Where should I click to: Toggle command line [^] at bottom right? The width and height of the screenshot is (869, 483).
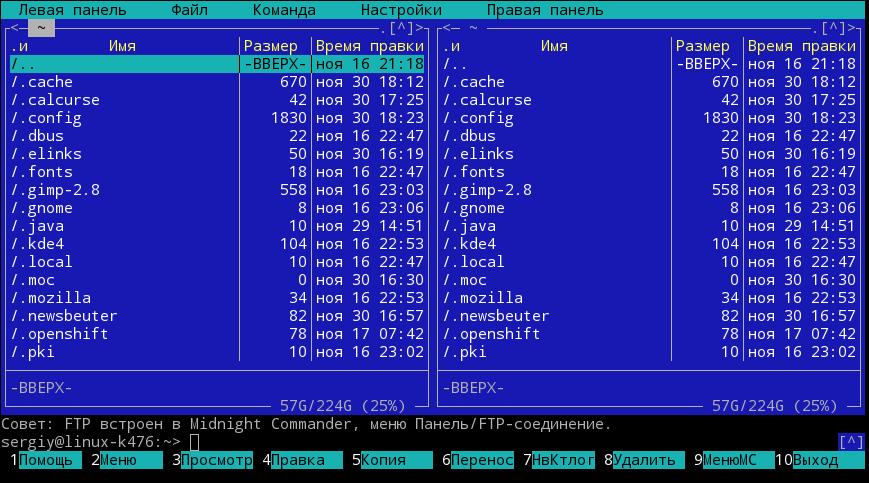(x=851, y=442)
